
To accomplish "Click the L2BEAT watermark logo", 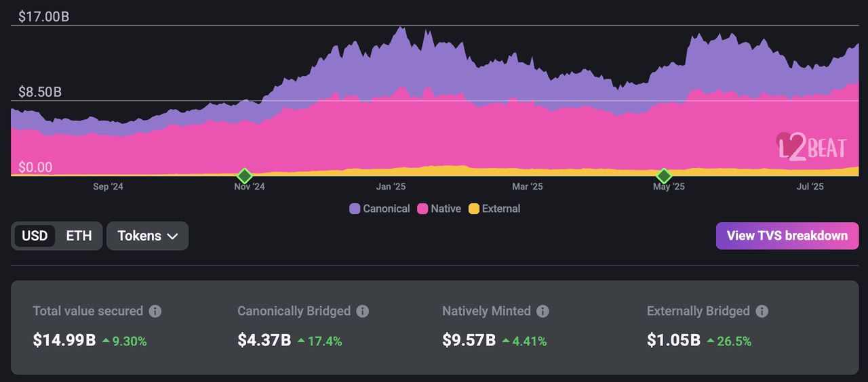I will (810, 146).
